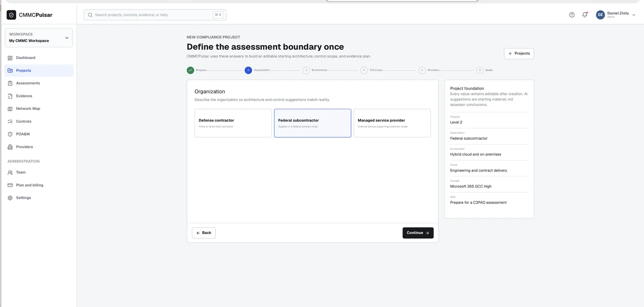This screenshot has height=307, width=644.
Task: Select the Defense contractor option card
Action: pyautogui.click(x=233, y=123)
